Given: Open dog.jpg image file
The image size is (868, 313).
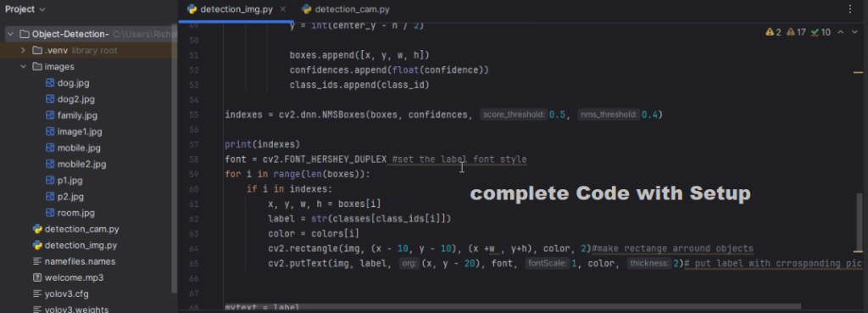Looking at the screenshot, I should 73,83.
